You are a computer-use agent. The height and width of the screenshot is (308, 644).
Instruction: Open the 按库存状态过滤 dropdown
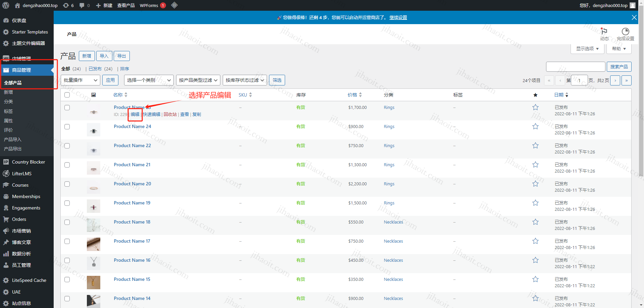click(x=245, y=80)
